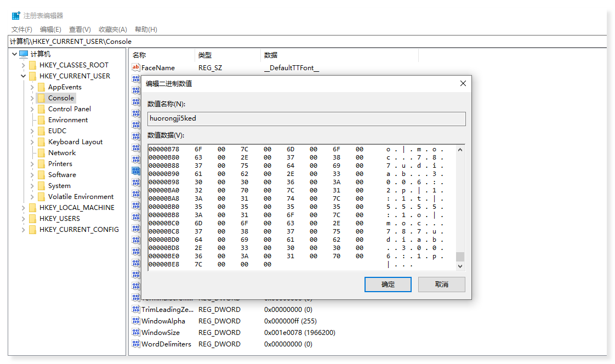The width and height of the screenshot is (615, 364).
Task: Click scrollbar down arrow in hex data box
Action: click(460, 266)
